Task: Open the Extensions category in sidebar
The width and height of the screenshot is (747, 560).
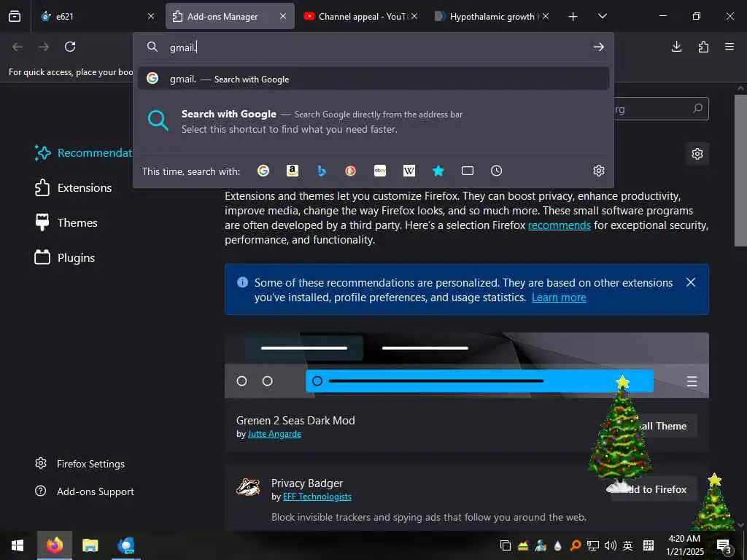Action: (74, 187)
